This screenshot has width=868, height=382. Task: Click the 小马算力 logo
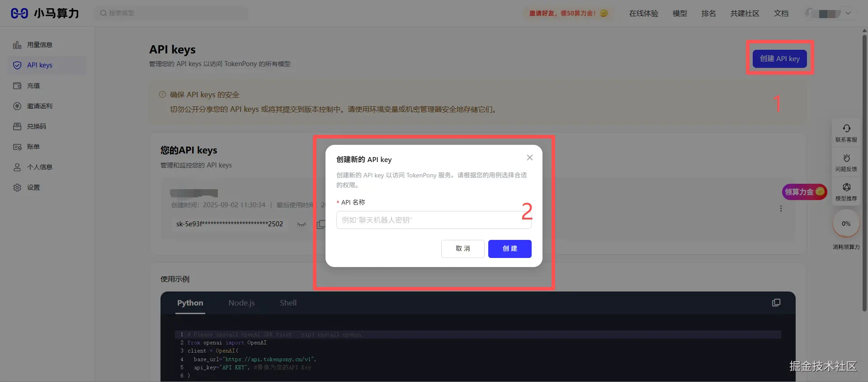click(x=45, y=13)
